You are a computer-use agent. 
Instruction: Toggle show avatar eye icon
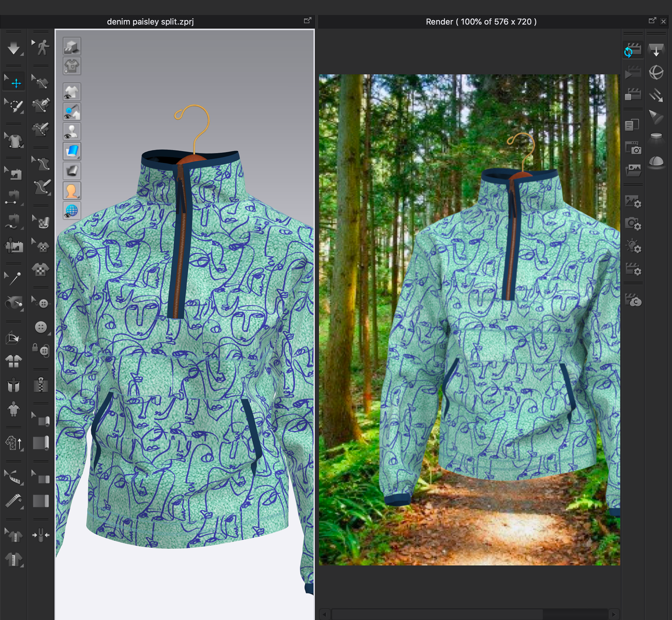click(x=72, y=132)
